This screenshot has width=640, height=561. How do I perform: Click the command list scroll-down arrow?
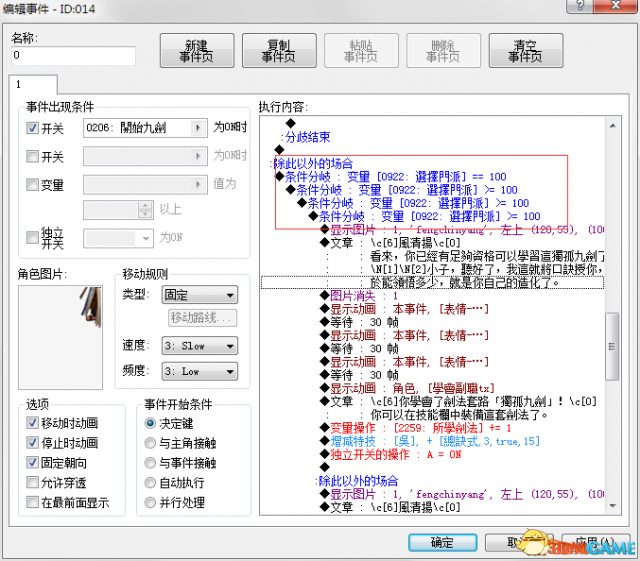pyautogui.click(x=613, y=506)
